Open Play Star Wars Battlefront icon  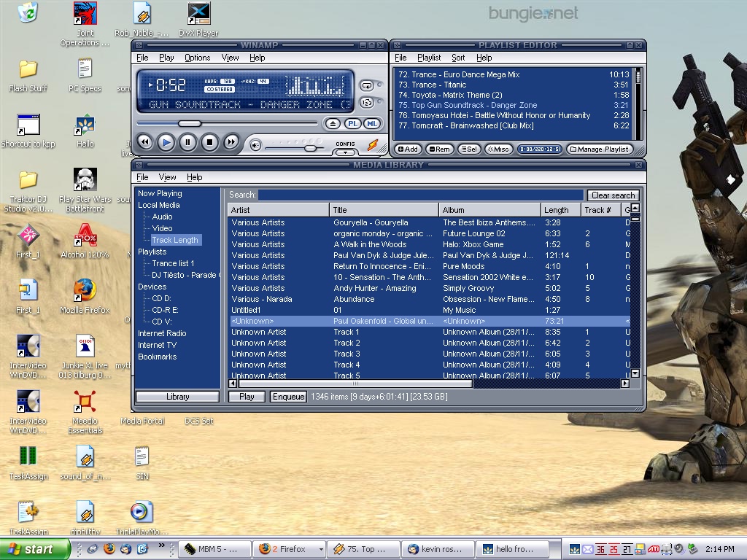[x=85, y=190]
